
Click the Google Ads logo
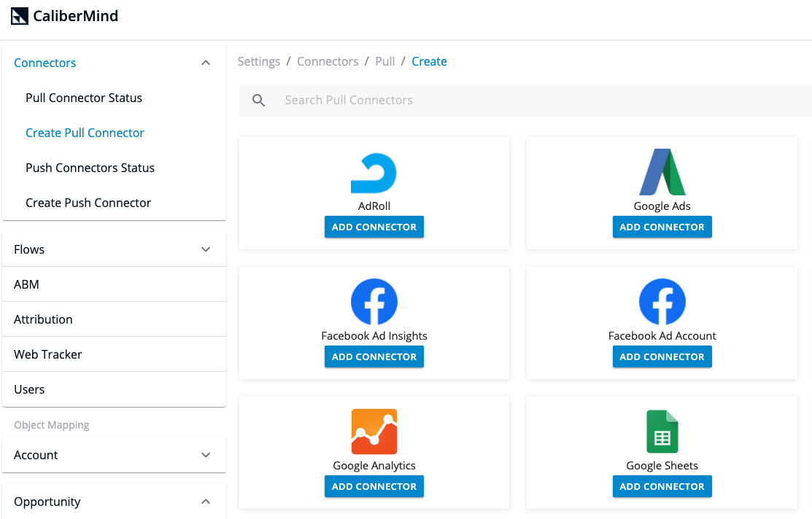[662, 172]
